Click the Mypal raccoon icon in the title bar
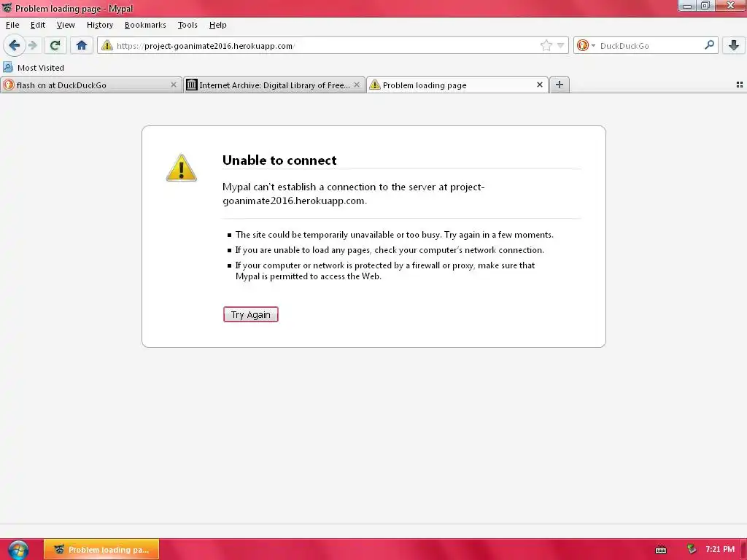 (7, 7)
